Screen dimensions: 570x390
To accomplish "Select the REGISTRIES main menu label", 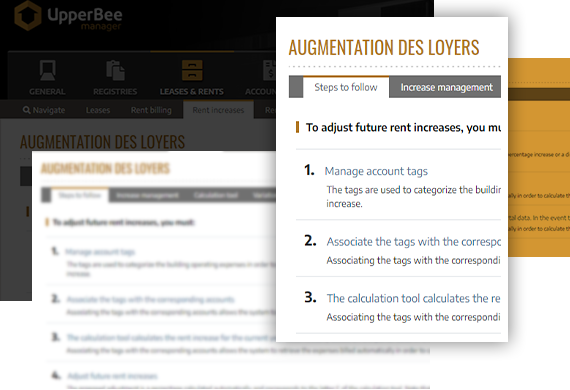I will [x=115, y=92].
